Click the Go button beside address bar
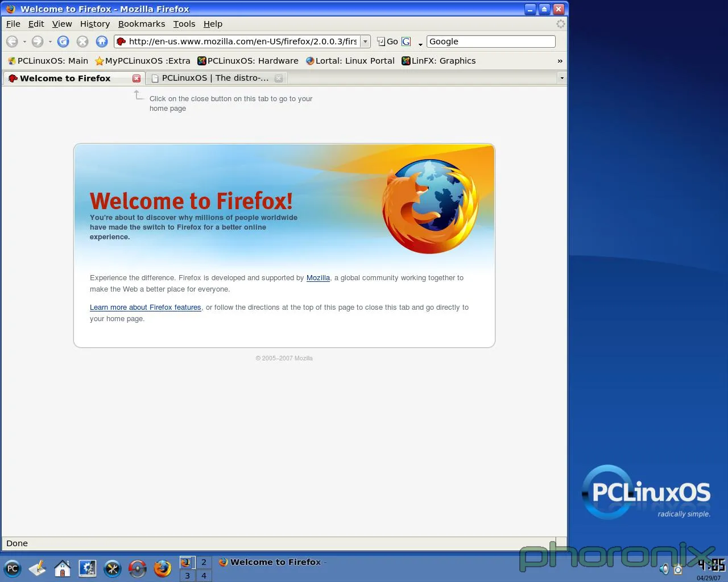This screenshot has width=728, height=582. [387, 41]
